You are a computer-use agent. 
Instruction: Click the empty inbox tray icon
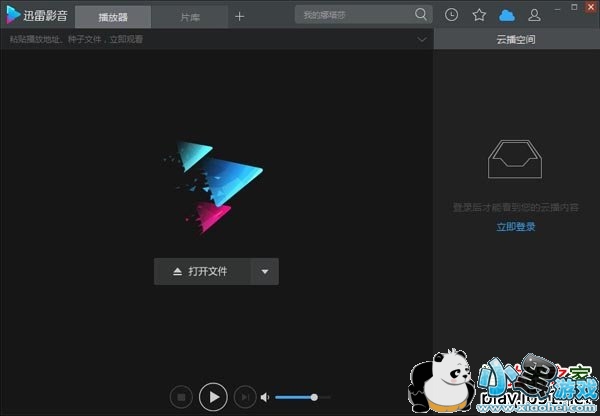(515, 159)
